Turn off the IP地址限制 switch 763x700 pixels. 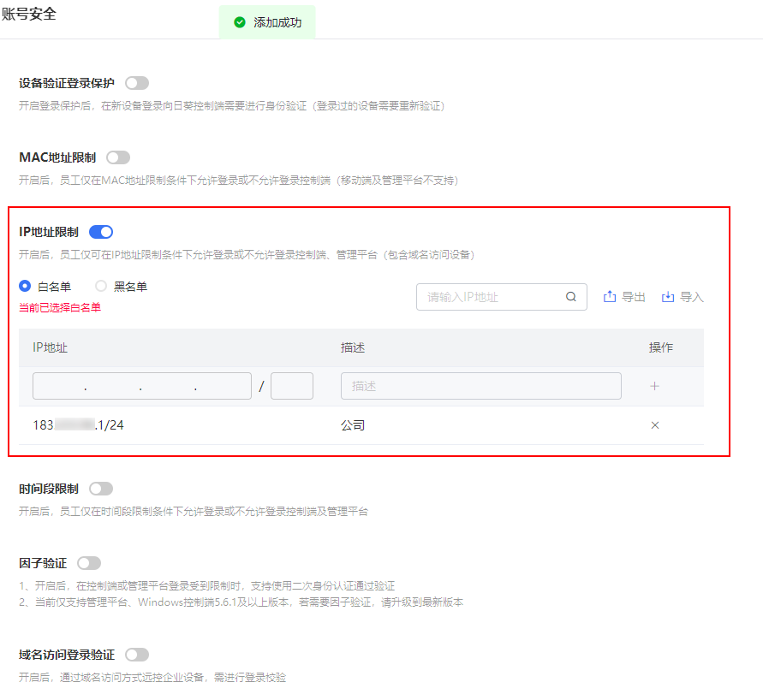101,232
